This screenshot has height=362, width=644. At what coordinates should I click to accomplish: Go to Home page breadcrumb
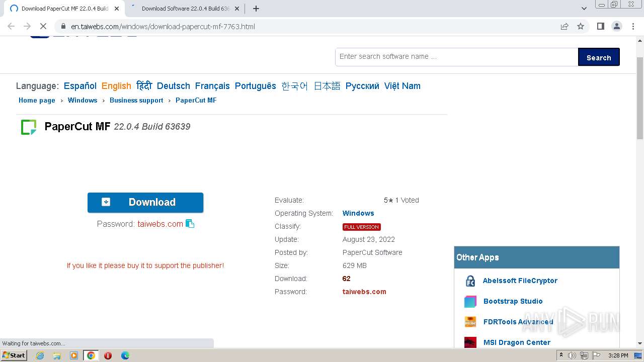[37, 100]
